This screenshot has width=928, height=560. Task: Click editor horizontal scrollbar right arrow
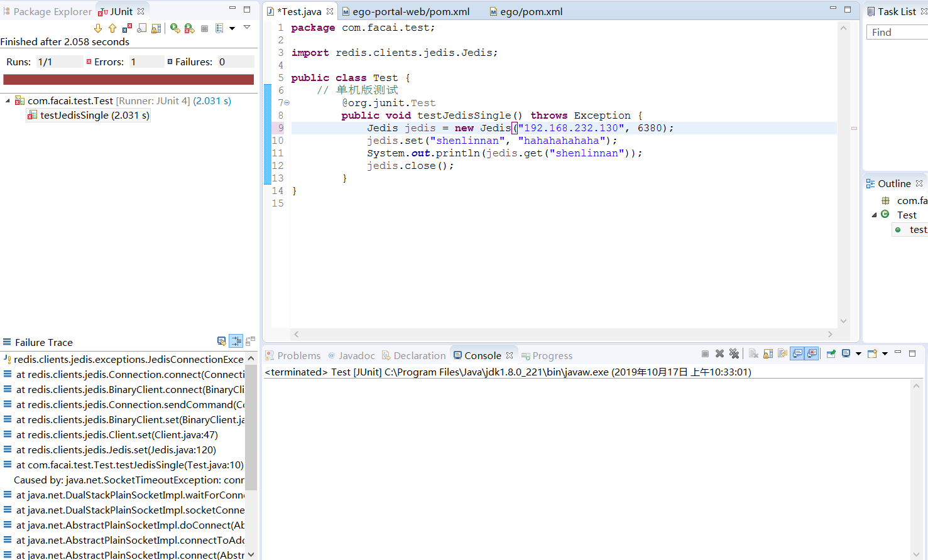[830, 335]
